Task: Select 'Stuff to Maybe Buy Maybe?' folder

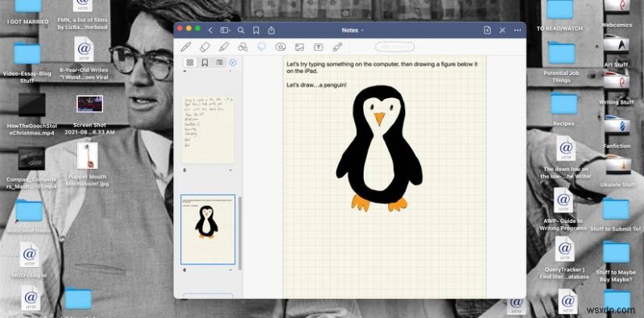Action: pyautogui.click(x=615, y=261)
